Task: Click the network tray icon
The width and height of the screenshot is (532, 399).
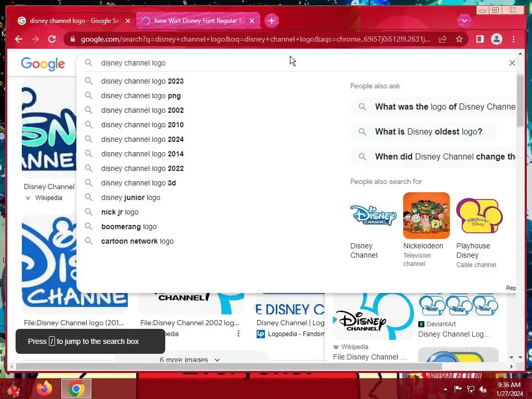Action: pyautogui.click(x=471, y=389)
